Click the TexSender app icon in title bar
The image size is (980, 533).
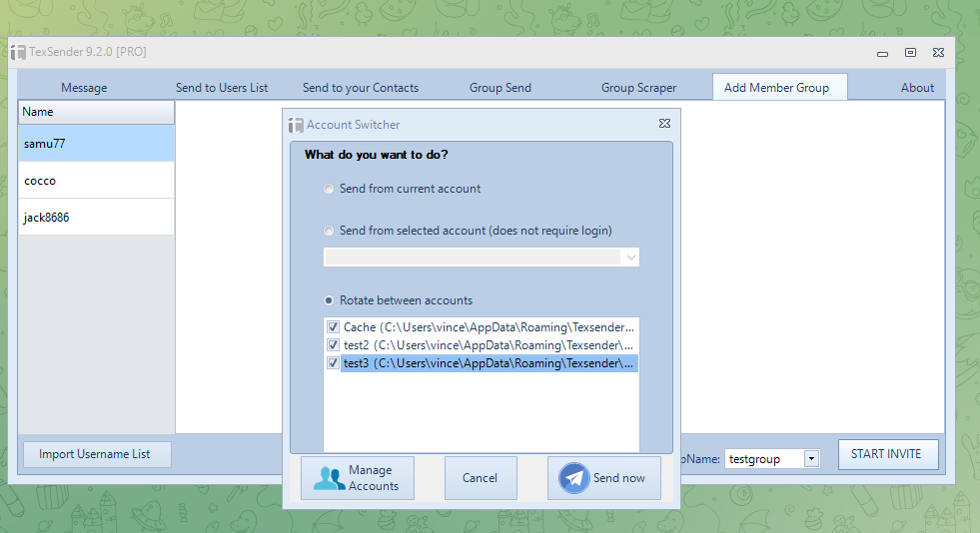[18, 52]
